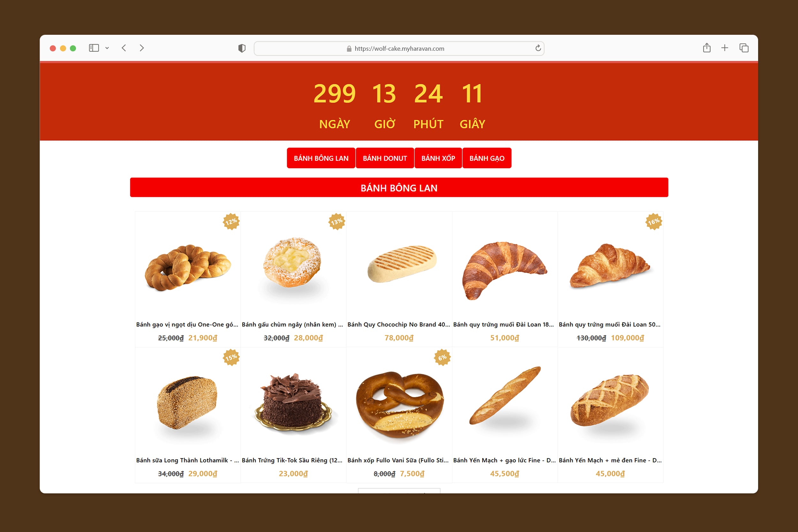Screen dimensions: 798x532
Task: Add a new tab with plus icon
Action: [725, 48]
